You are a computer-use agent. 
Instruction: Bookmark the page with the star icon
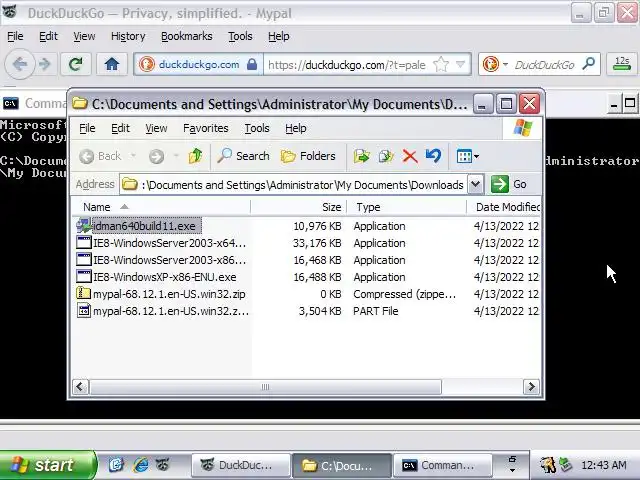tap(441, 64)
